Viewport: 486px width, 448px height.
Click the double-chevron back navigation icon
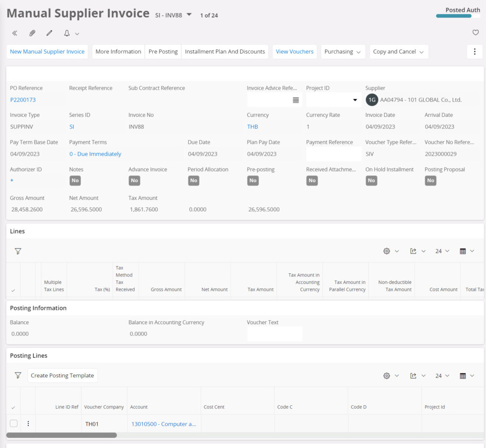[x=15, y=33]
